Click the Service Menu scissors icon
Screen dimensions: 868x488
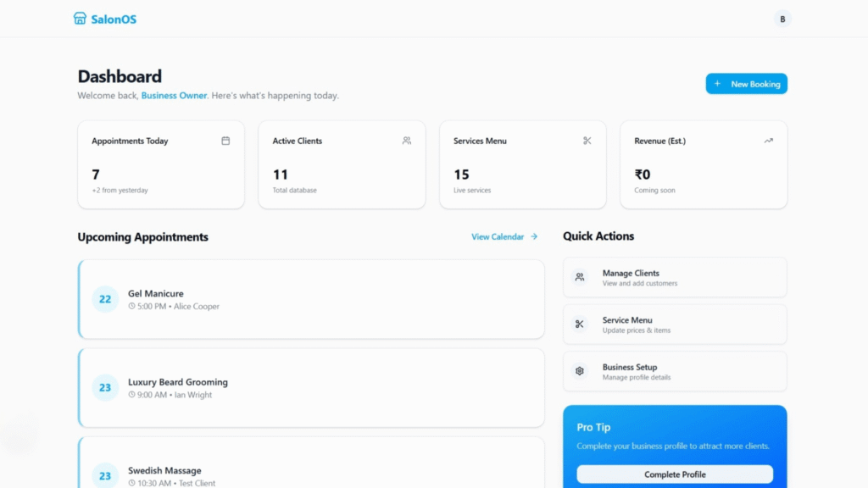pyautogui.click(x=580, y=324)
